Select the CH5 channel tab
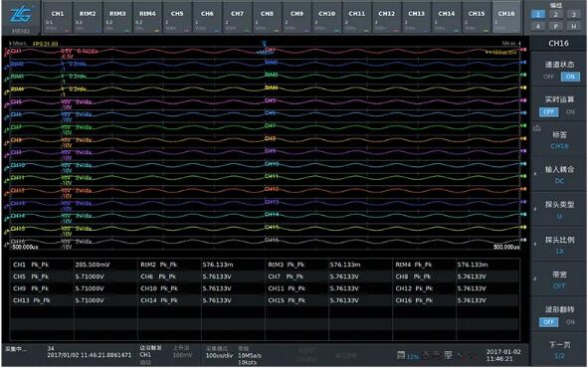588x368 pixels. point(177,18)
